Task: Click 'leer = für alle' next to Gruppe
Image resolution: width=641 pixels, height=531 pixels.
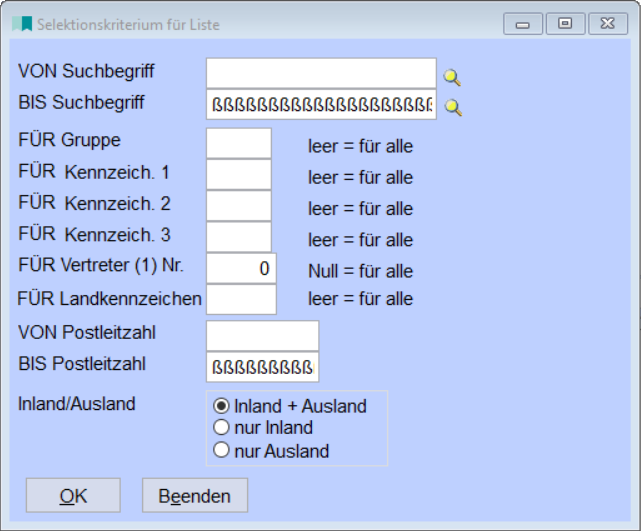Action: (x=361, y=146)
